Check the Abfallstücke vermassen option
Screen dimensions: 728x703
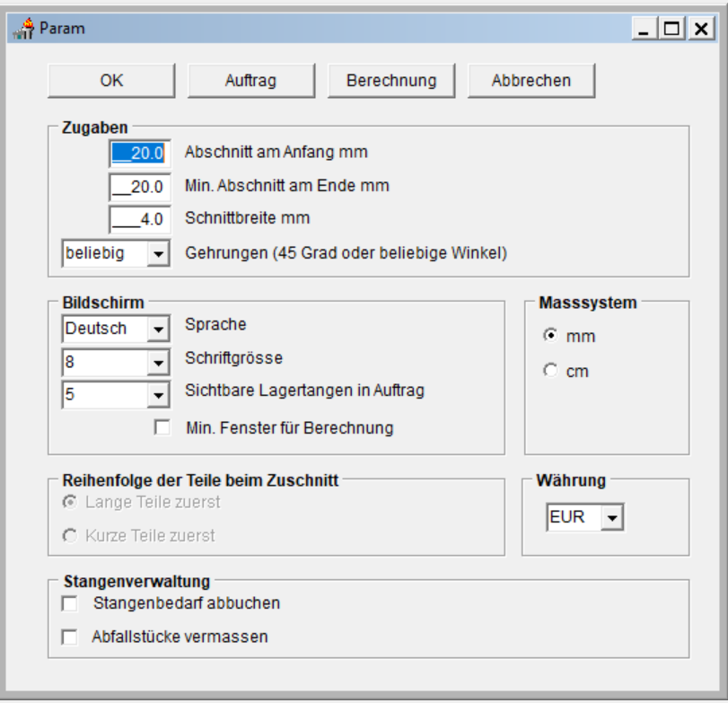click(x=69, y=637)
